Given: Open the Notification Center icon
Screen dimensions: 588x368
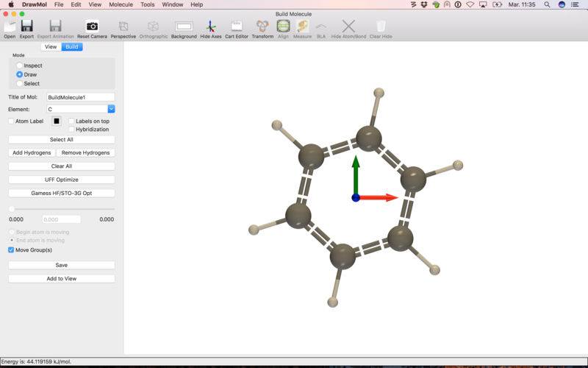Looking at the screenshot, I should [x=575, y=4].
